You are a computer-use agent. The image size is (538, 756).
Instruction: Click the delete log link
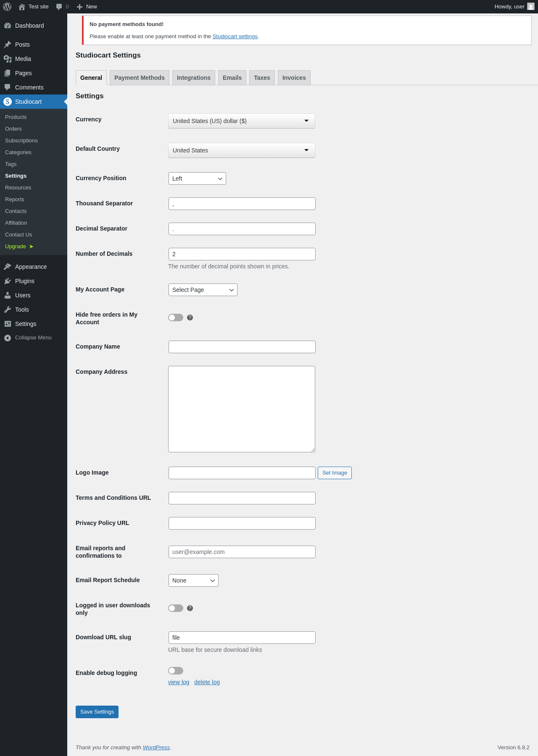pos(207,682)
